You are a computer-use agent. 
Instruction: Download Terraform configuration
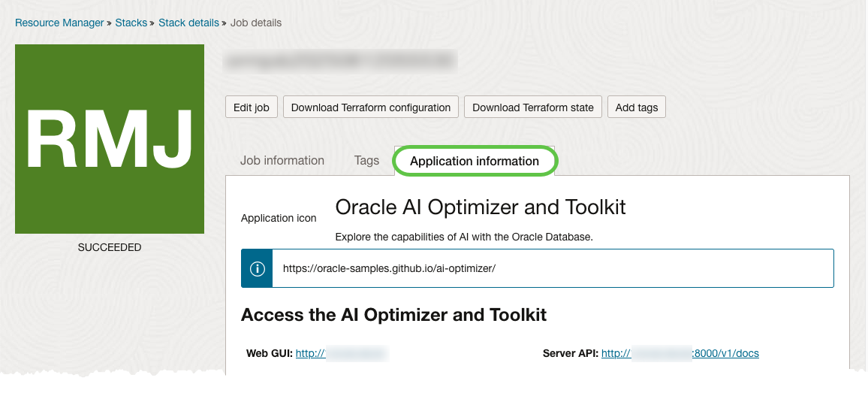point(371,107)
